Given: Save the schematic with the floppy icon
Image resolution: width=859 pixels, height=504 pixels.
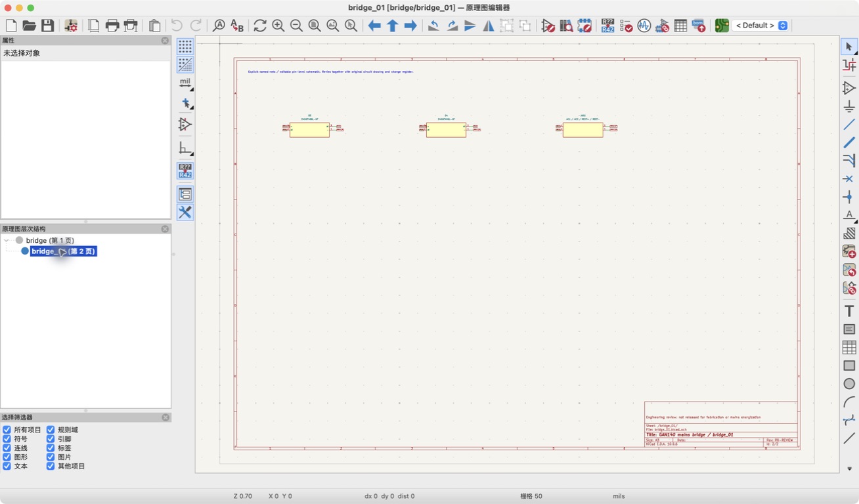Looking at the screenshot, I should click(x=48, y=26).
